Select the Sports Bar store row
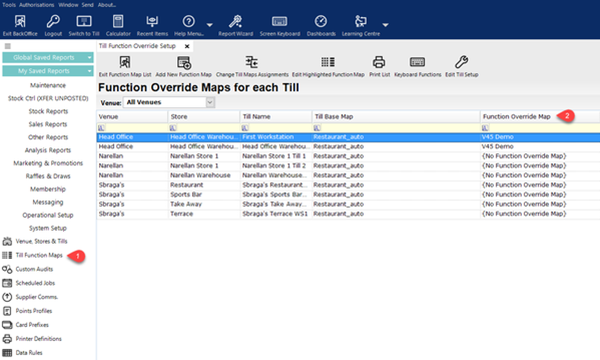Screen dimensions: 600x360 point(348,194)
